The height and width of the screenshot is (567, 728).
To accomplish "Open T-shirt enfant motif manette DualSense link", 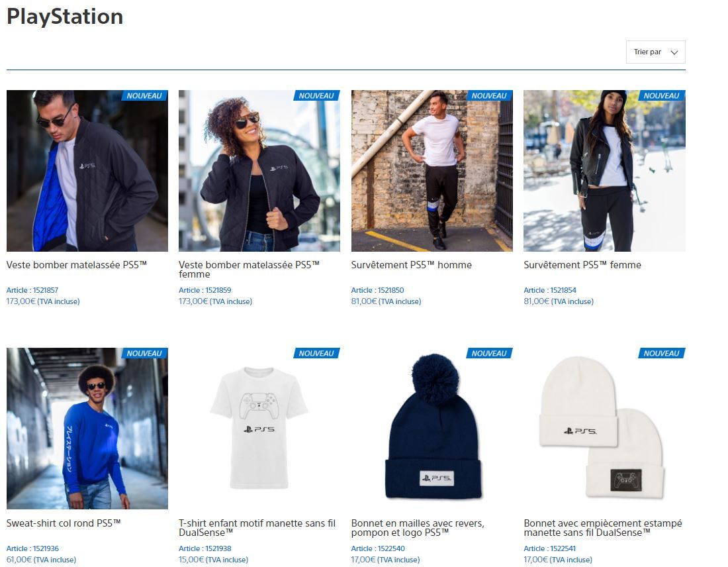I will 257,527.
